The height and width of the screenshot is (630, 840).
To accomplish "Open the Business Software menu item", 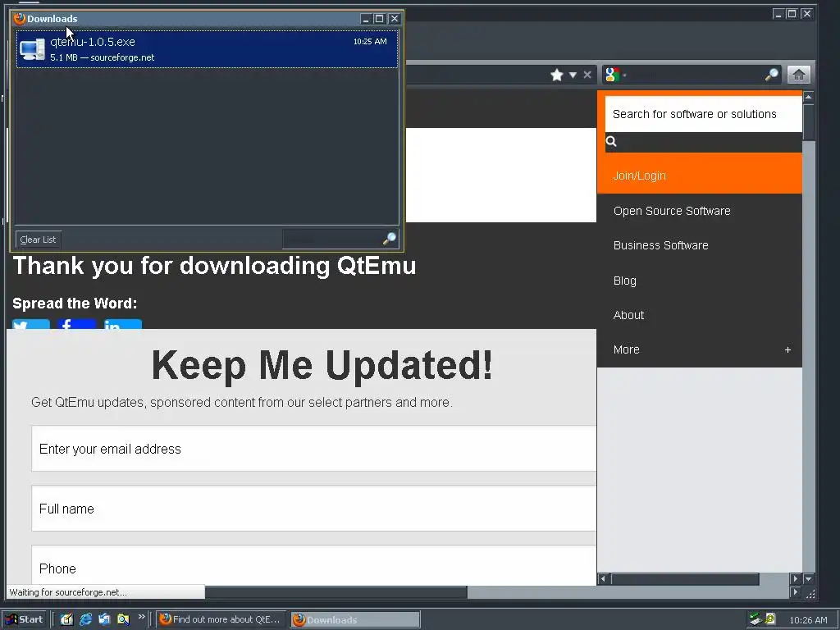I will click(x=660, y=245).
